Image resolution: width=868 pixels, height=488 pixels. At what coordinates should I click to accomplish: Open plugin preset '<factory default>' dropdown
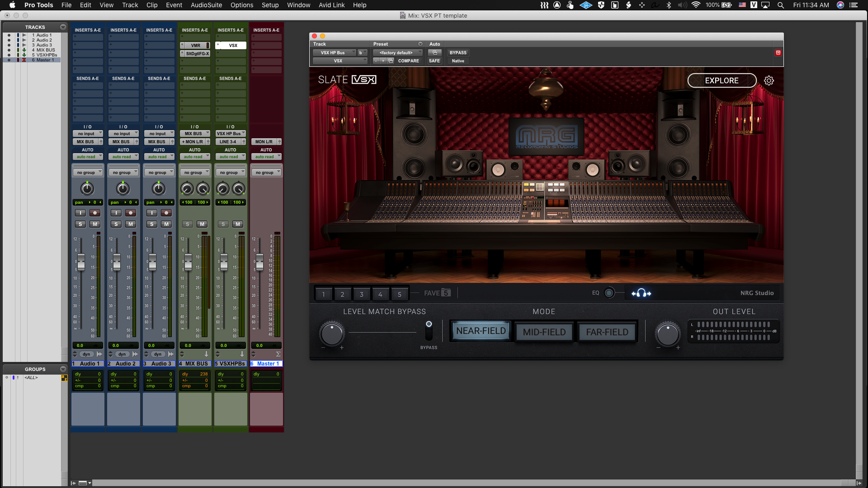398,53
